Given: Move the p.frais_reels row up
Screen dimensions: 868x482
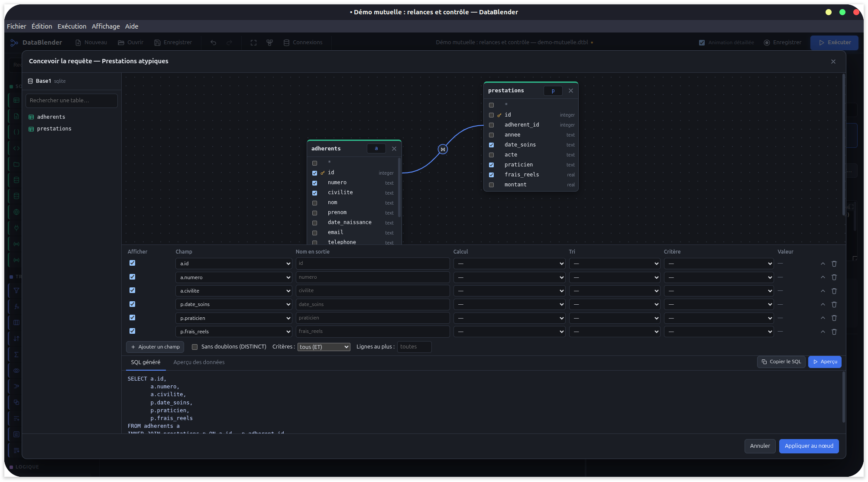Looking at the screenshot, I should click(x=823, y=332).
